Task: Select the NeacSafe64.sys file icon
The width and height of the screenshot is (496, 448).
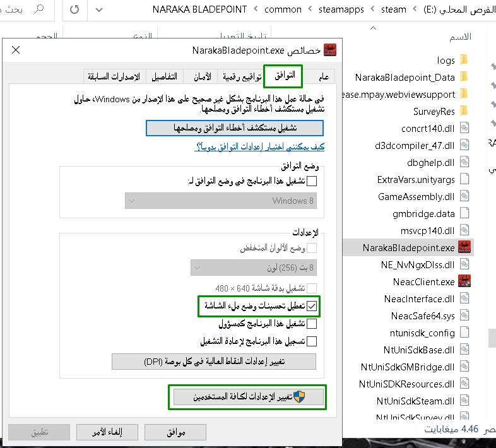Action: click(x=464, y=315)
